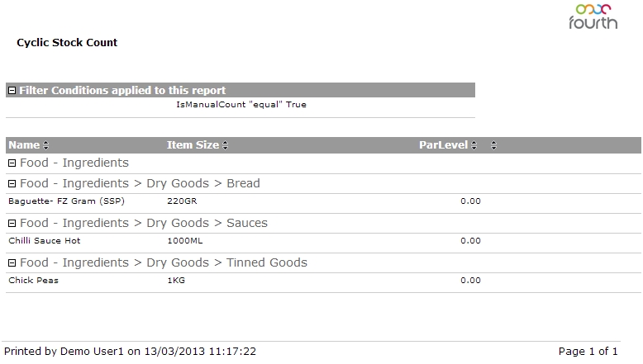Click the Fourth logo
643x364 pixels.
coord(593,17)
